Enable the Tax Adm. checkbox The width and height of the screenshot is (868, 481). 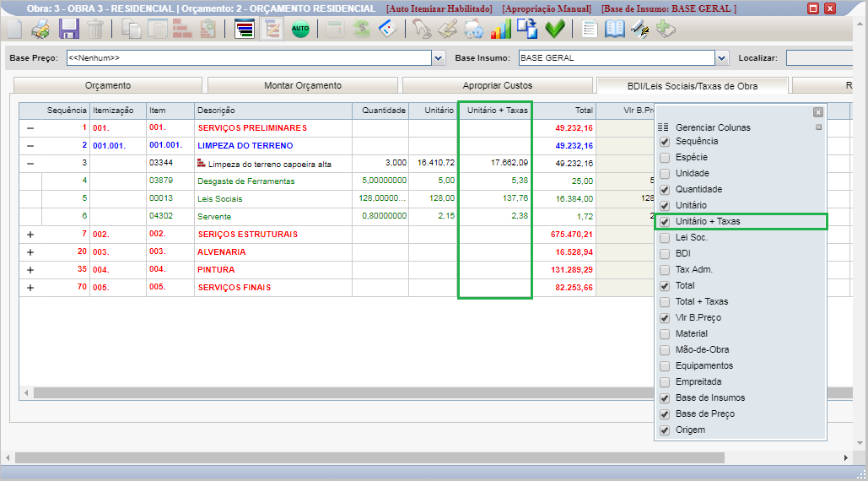(665, 270)
